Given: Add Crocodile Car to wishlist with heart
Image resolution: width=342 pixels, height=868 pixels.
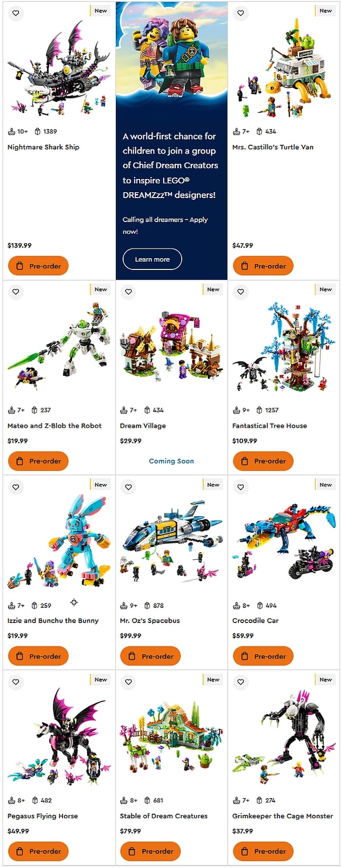Looking at the screenshot, I should [241, 487].
